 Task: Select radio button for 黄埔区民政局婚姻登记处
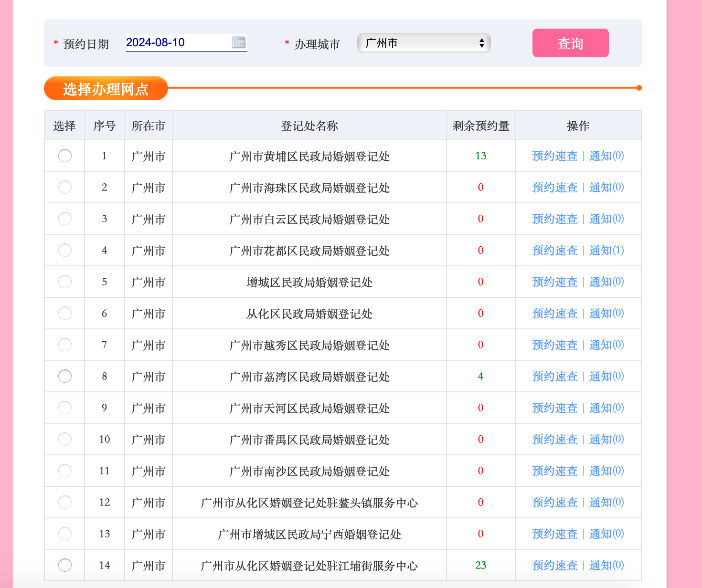tap(65, 156)
